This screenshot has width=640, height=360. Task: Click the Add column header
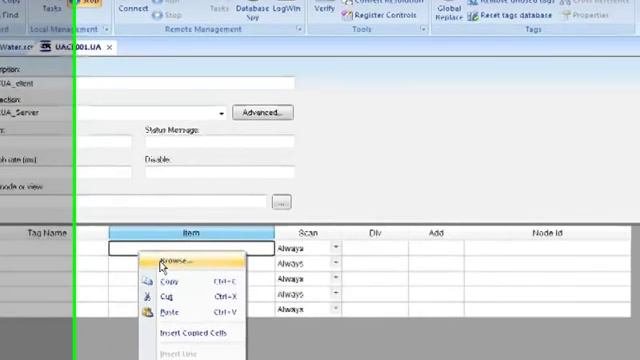click(436, 233)
